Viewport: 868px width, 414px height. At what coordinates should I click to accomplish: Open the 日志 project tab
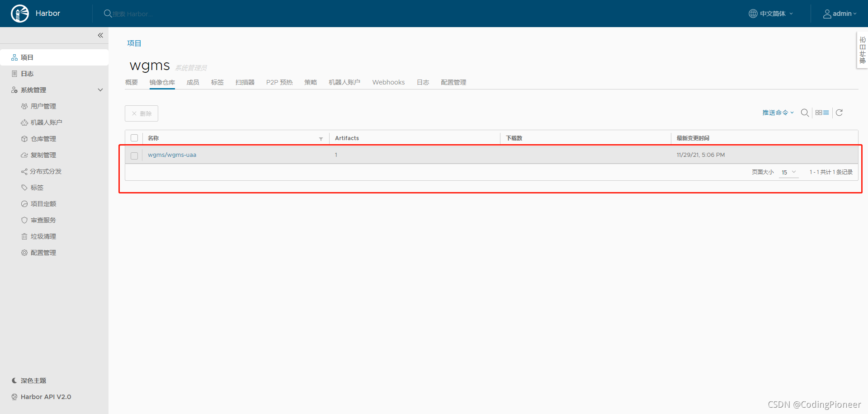coord(423,82)
